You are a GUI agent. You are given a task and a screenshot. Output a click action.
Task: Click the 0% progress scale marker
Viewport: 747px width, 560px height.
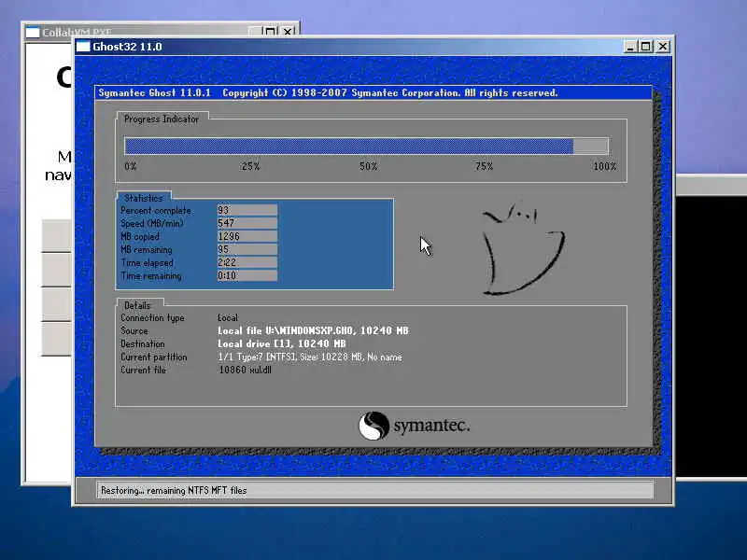[x=131, y=166]
